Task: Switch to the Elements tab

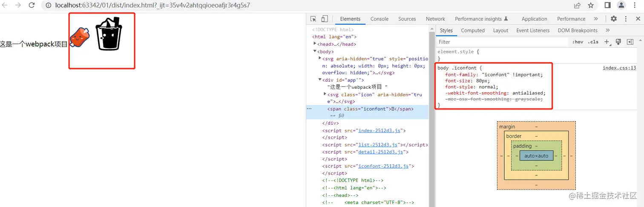Action: [x=350, y=19]
